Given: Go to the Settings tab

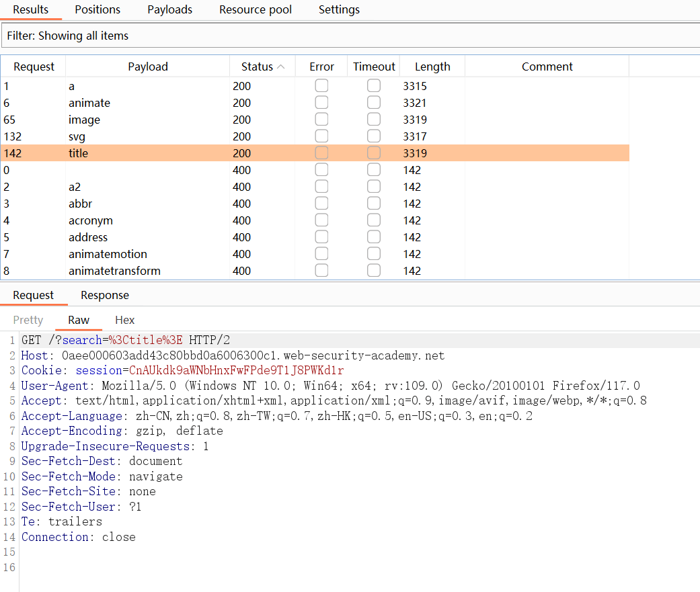Looking at the screenshot, I should 339,9.
